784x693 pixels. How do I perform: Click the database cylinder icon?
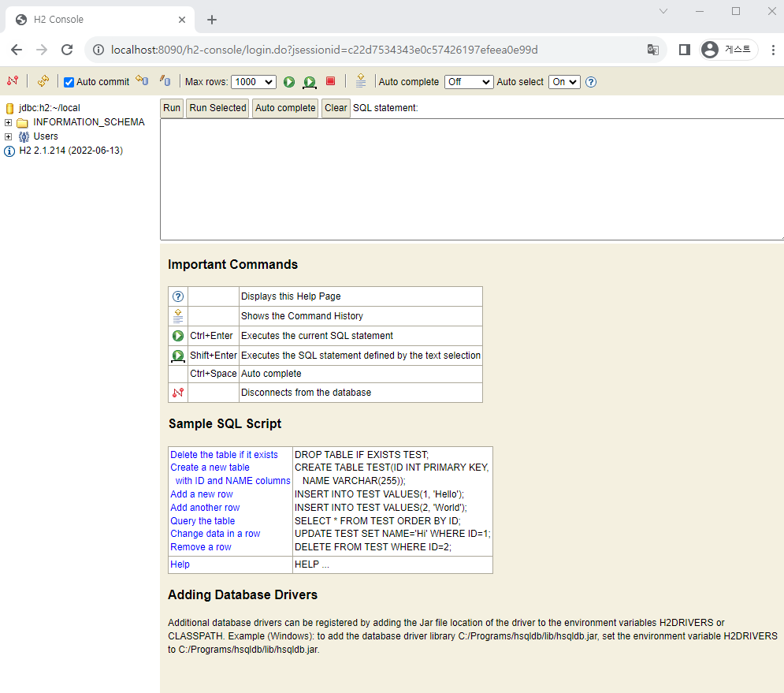(x=9, y=109)
